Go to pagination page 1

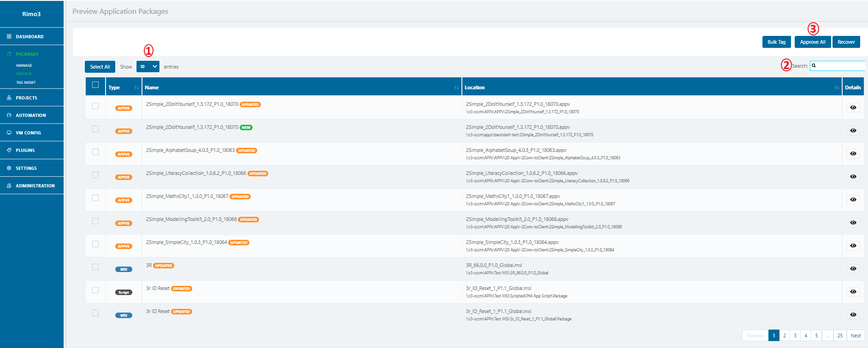tap(774, 336)
